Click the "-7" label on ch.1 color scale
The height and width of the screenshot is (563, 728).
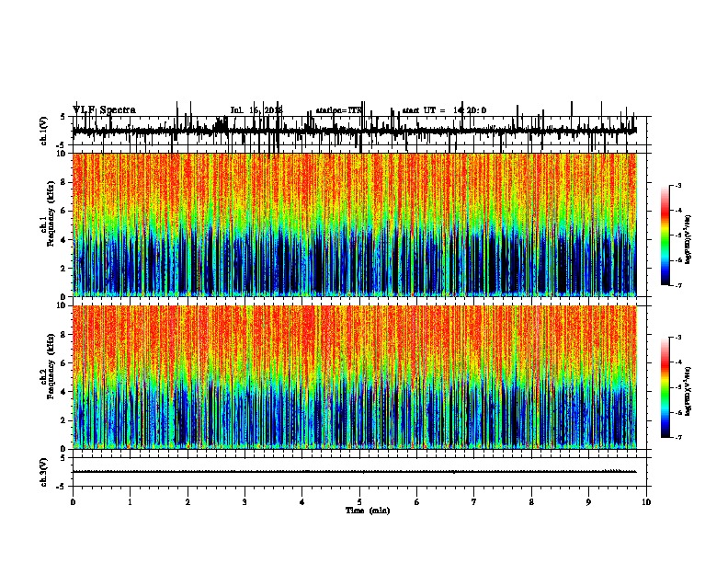pyautogui.click(x=678, y=285)
